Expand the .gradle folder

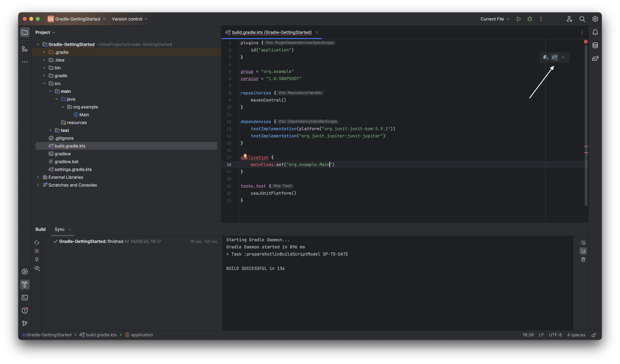click(x=44, y=52)
